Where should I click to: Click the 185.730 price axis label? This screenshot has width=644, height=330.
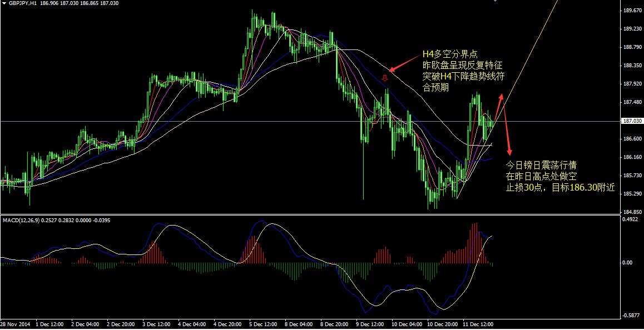[x=633, y=176]
